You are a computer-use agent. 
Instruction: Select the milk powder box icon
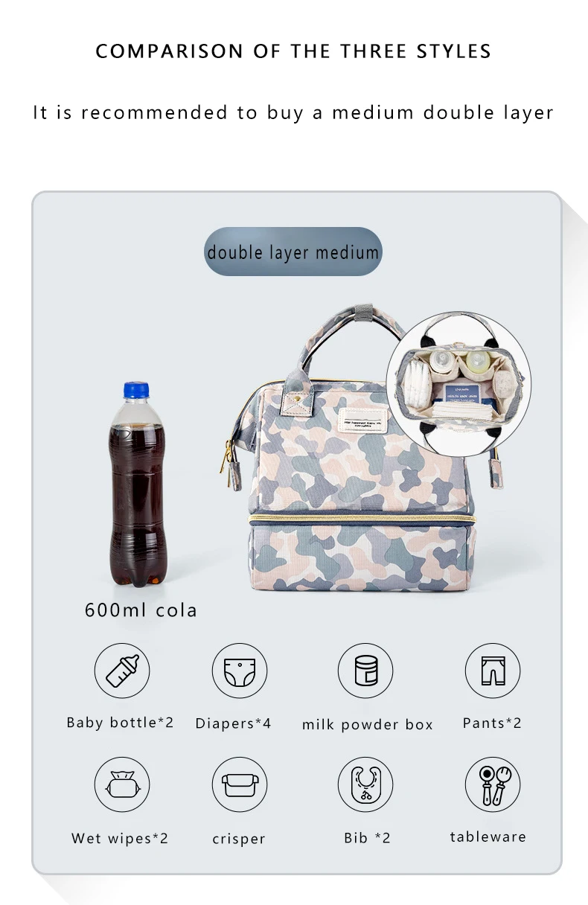coord(365,671)
